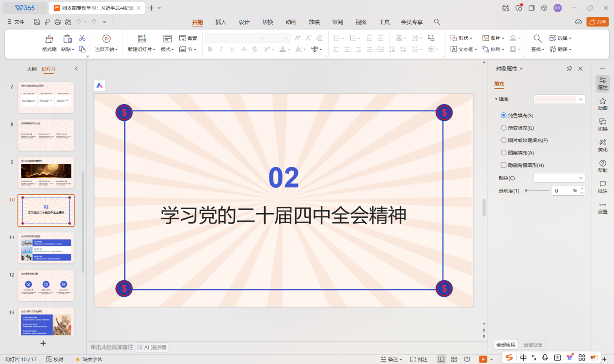The height and width of the screenshot is (364, 614).
Task: Open the Insert (插入) ribbon tab
Action: (x=220, y=22)
